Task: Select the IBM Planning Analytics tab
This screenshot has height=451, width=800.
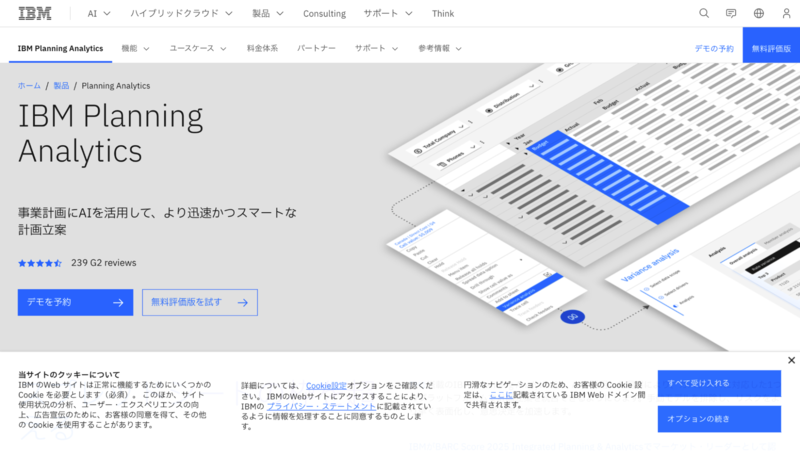Action: point(60,48)
